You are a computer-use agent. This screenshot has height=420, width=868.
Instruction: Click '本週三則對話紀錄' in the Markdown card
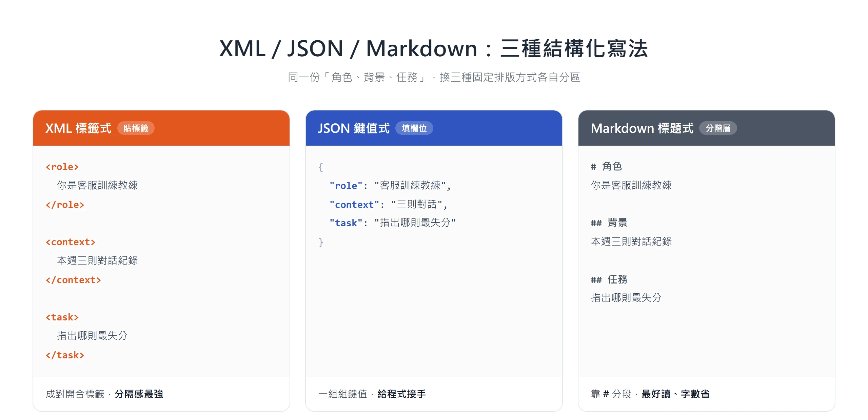click(x=631, y=241)
